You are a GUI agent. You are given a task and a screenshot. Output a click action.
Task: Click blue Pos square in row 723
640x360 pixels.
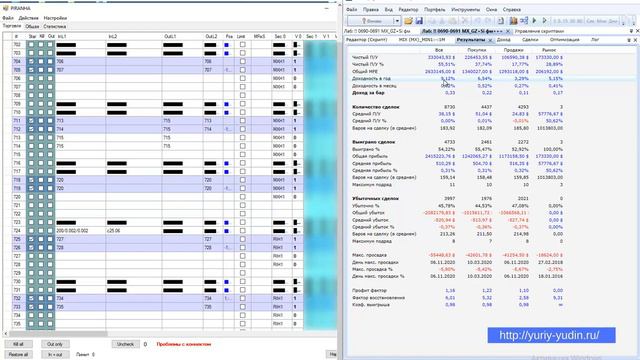(x=227, y=222)
